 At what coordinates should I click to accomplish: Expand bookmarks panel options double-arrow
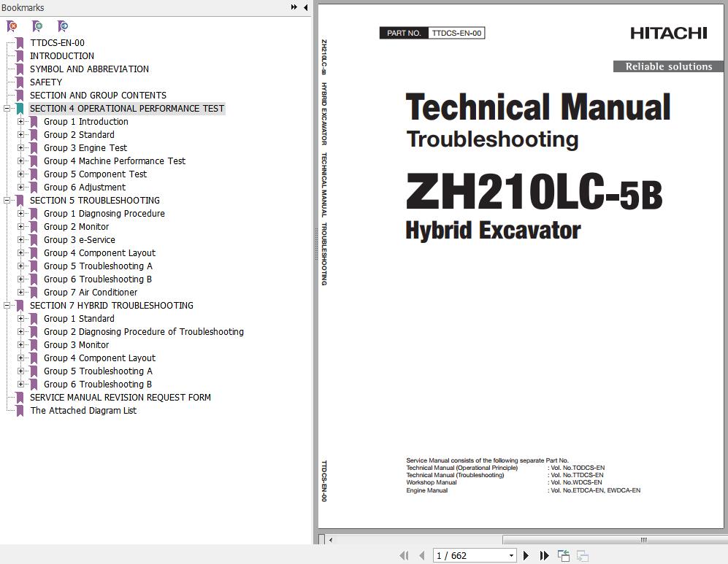(x=294, y=7)
